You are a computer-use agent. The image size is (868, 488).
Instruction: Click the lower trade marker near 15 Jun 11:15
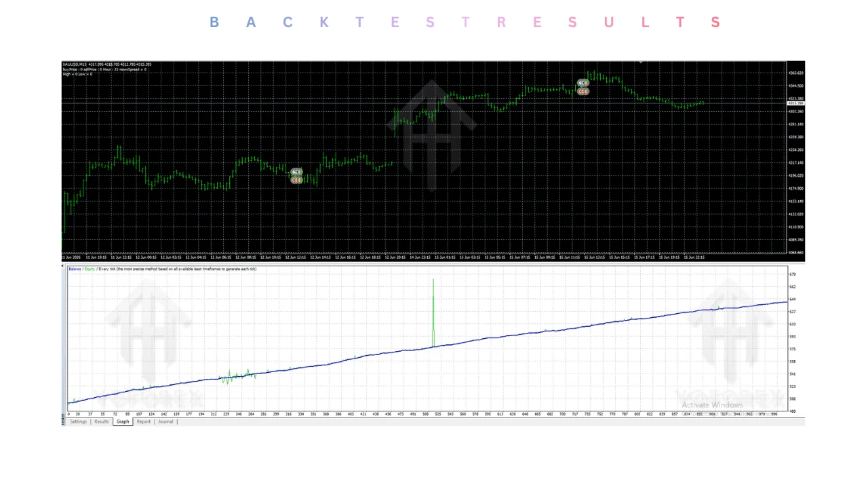(583, 91)
